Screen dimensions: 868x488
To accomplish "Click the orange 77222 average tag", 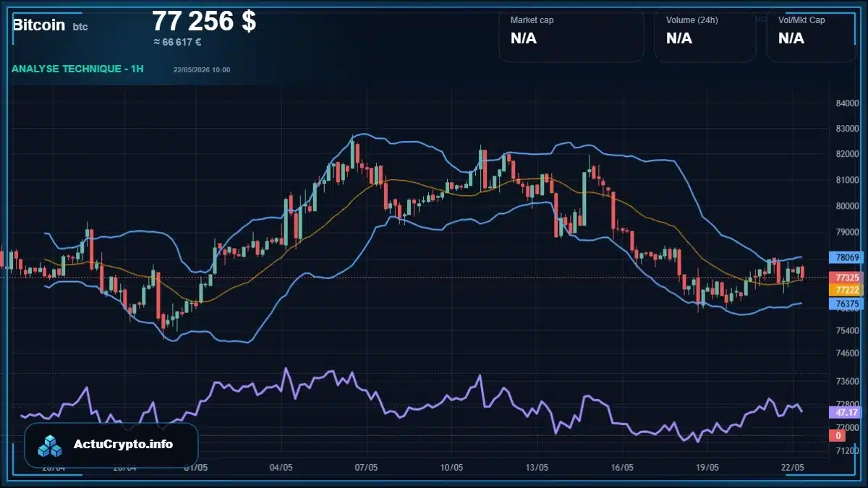I will (846, 290).
